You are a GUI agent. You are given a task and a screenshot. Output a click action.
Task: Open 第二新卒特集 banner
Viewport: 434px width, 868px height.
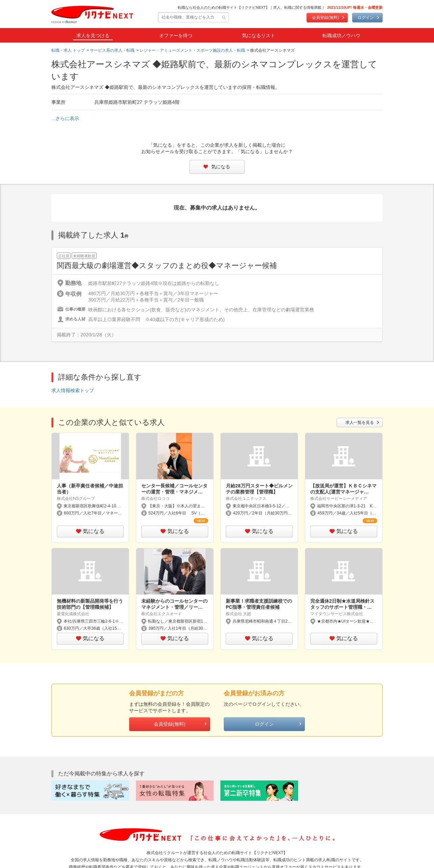click(259, 791)
